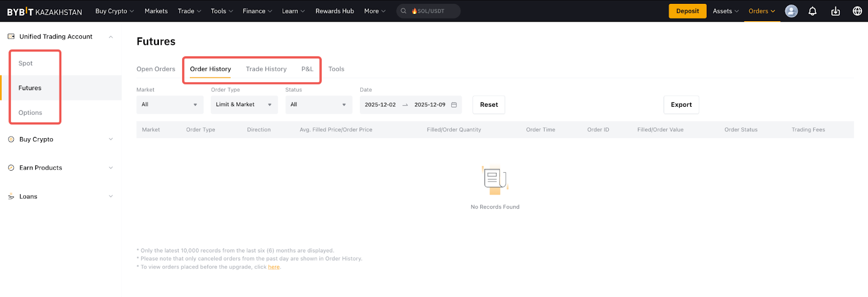Click the Unified Trading Account wallet icon
The width and height of the screenshot is (868, 297).
coord(11,36)
